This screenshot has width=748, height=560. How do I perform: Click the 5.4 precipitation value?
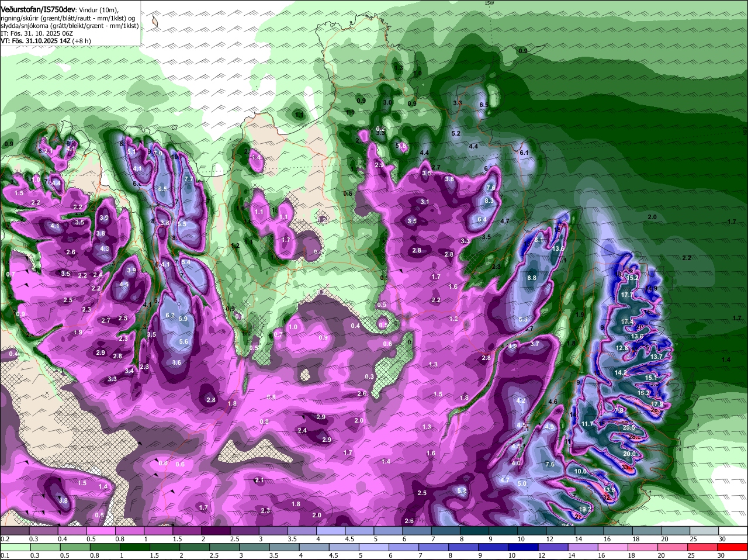(x=186, y=263)
